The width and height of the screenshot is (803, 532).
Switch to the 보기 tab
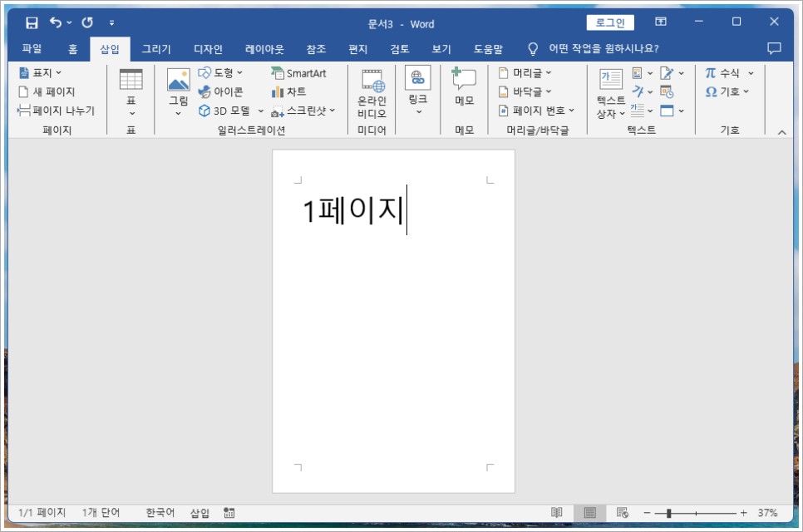[x=441, y=49]
